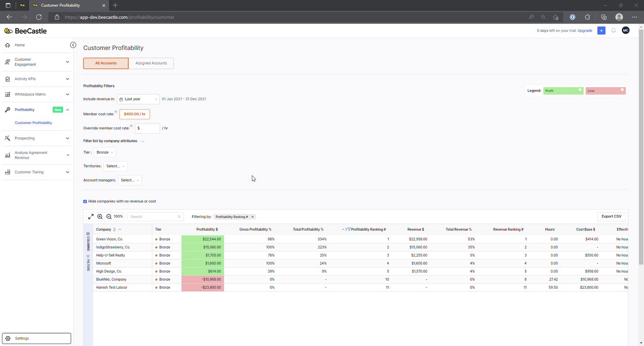
Task: Click the green Profit legend swatch
Action: (563, 91)
